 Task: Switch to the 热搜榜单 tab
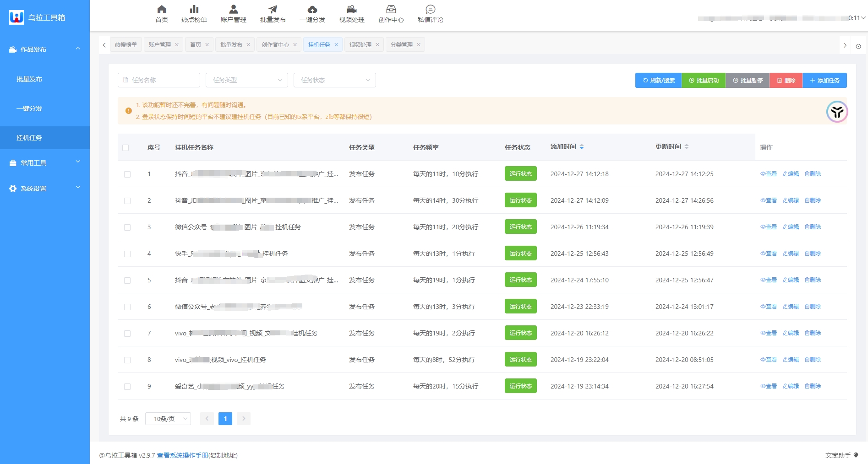(x=126, y=45)
